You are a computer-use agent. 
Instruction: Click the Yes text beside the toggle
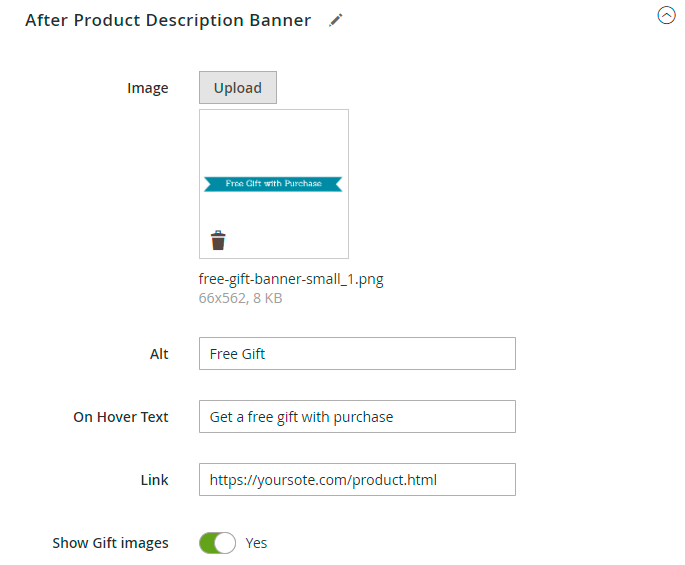(x=257, y=543)
